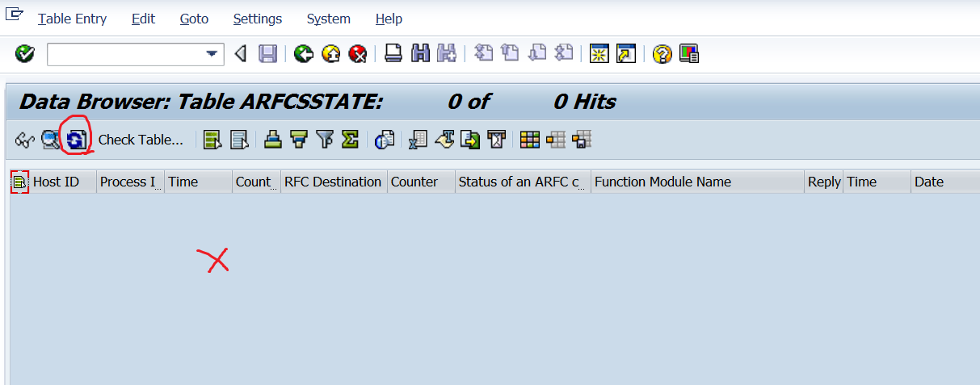Click the Set Filter funnel icon
Image resolution: width=980 pixels, height=385 pixels.
point(325,140)
